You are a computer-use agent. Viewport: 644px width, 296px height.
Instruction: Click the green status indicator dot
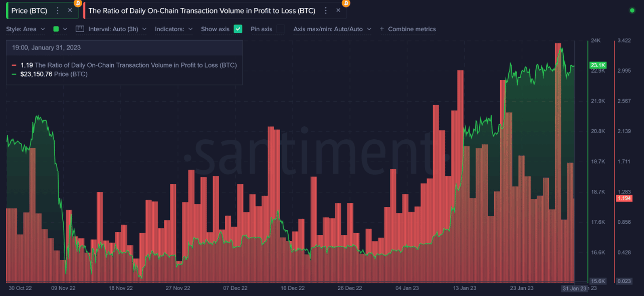631,11
